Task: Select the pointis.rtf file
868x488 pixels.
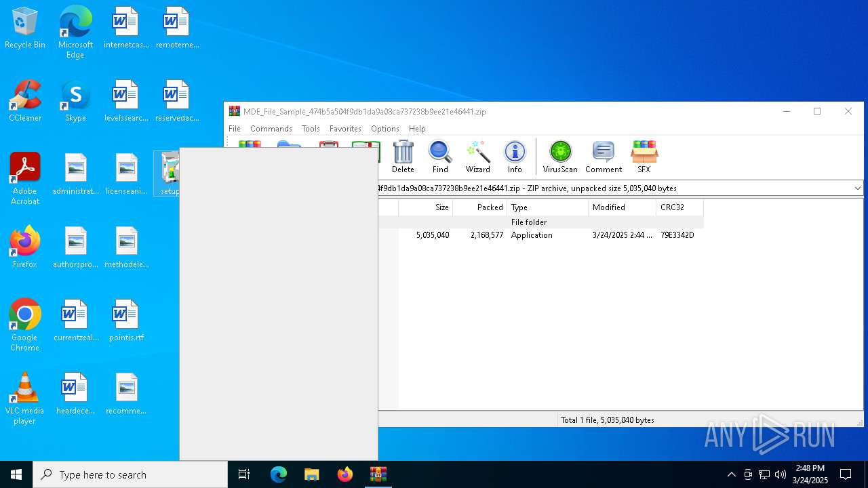Action: coord(126,321)
